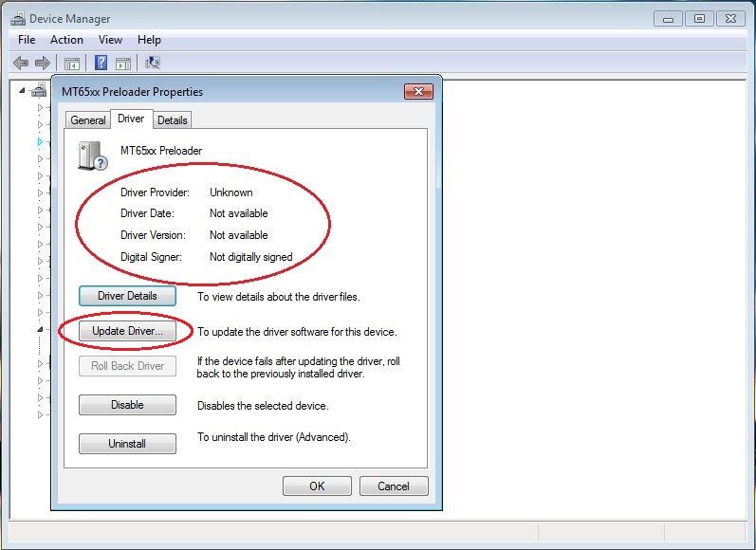The height and width of the screenshot is (550, 756).
Task: Click the 'Driver Date:' label
Action: [x=147, y=213]
